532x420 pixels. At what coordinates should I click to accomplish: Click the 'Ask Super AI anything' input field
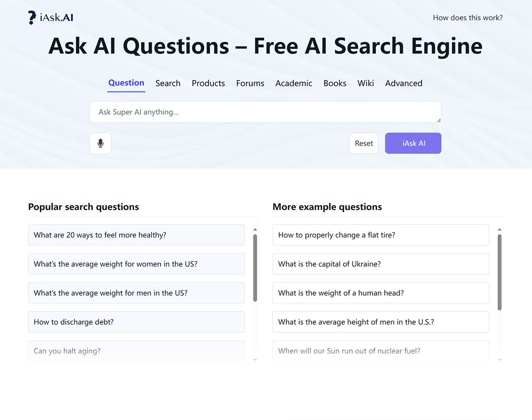[x=265, y=112]
